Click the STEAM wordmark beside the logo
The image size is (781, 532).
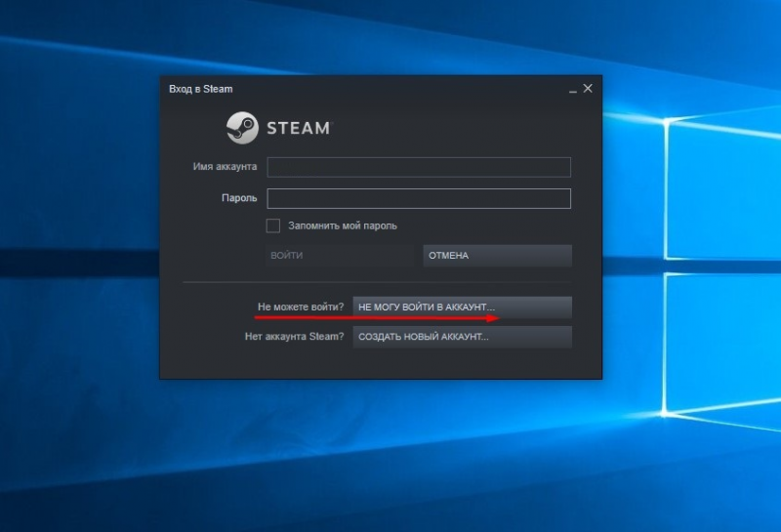click(x=299, y=128)
